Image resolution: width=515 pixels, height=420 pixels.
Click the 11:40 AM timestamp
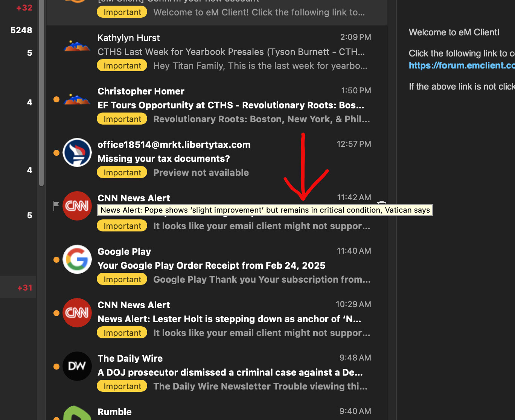point(354,251)
